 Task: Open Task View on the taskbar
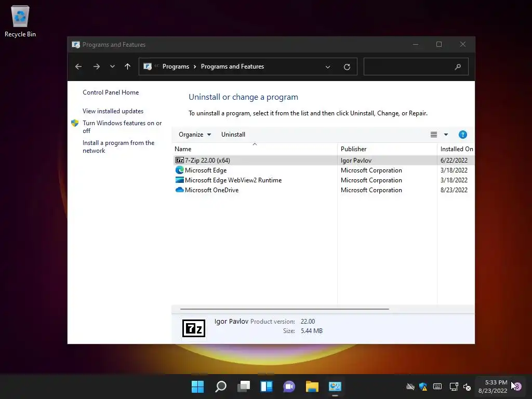click(x=244, y=387)
